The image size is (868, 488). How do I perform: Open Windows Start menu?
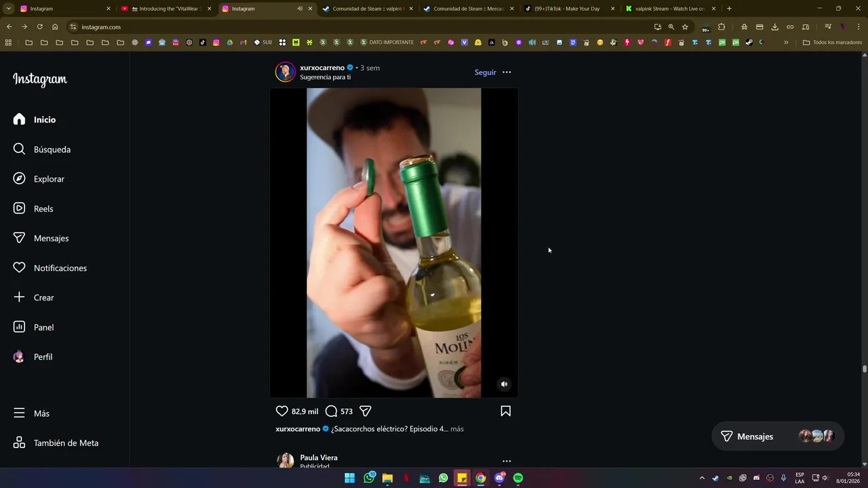click(349, 478)
